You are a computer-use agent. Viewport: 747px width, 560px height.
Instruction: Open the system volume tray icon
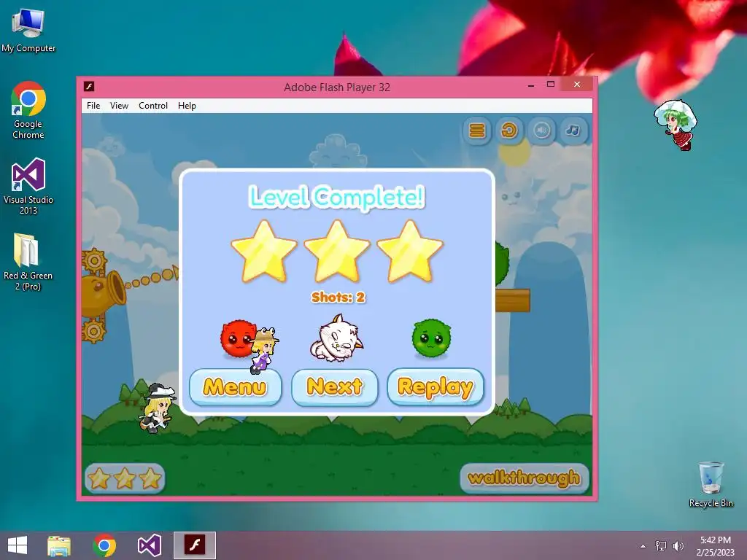point(678,545)
